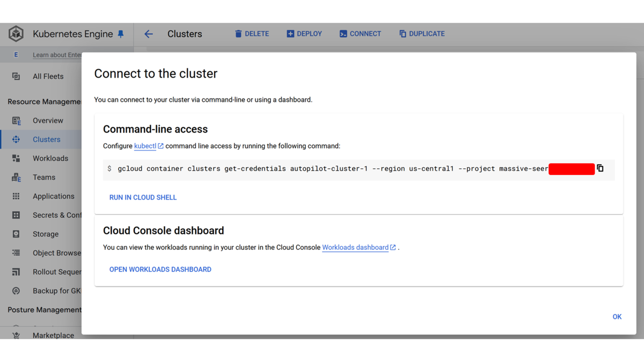Image resolution: width=644 pixels, height=362 pixels.
Task: Click the Storage sidebar icon
Action: click(16, 234)
